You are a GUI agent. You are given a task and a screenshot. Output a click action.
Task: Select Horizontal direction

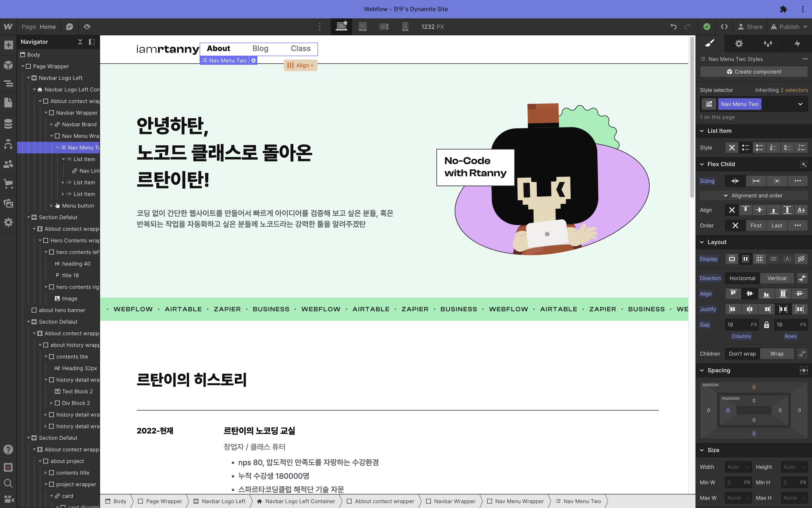point(742,278)
